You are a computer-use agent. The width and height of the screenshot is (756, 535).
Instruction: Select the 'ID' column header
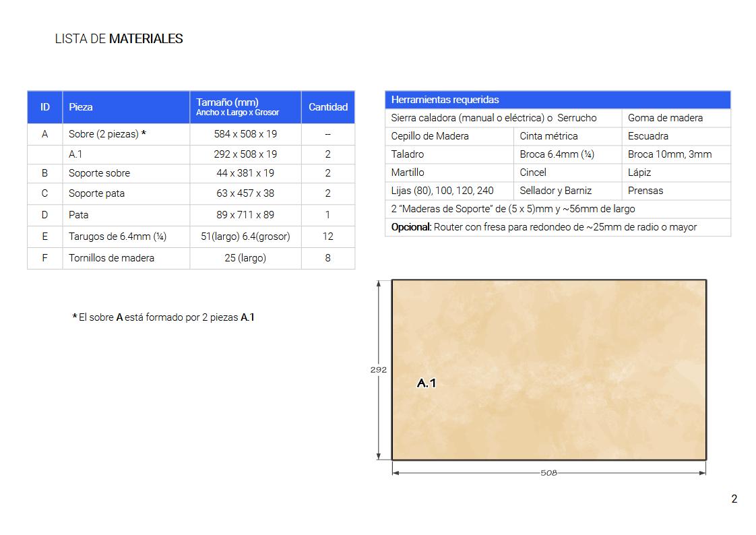45,107
